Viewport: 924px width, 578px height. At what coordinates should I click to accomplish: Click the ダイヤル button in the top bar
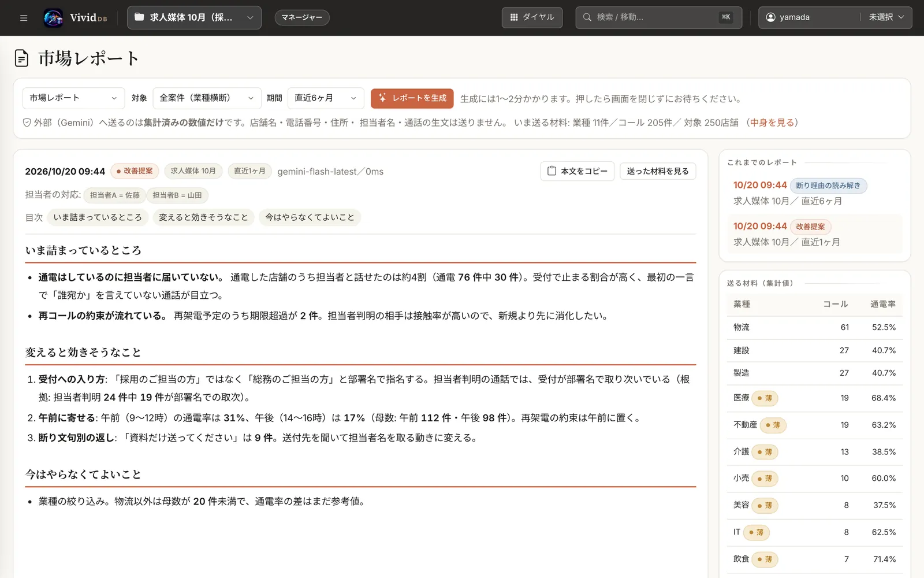[x=532, y=17]
